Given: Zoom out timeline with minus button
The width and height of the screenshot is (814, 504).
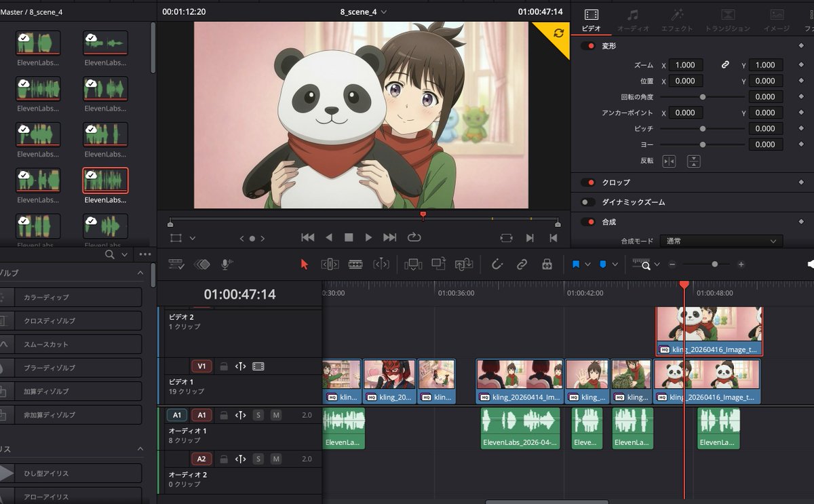Looking at the screenshot, I should point(672,265).
